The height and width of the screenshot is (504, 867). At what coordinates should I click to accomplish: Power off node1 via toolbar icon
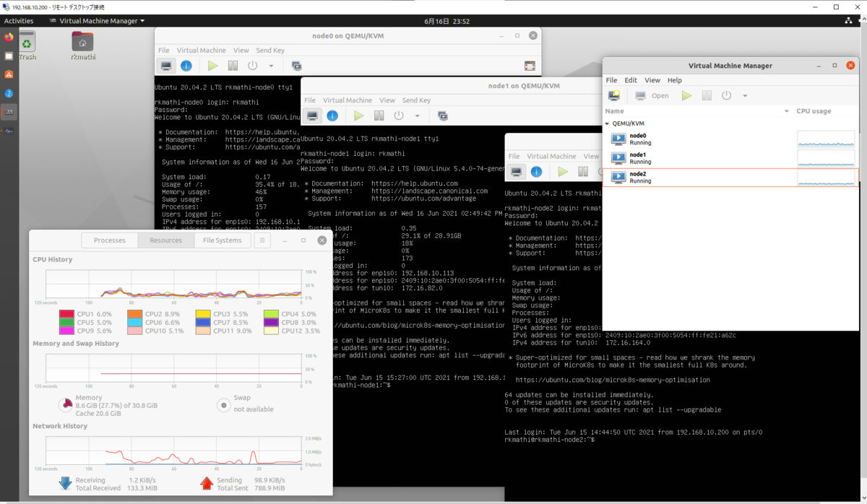399,116
